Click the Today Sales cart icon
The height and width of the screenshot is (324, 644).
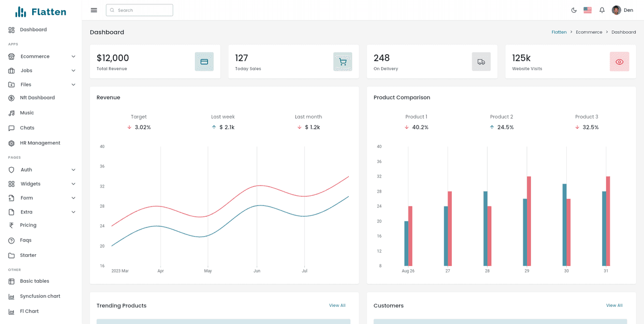coord(342,62)
